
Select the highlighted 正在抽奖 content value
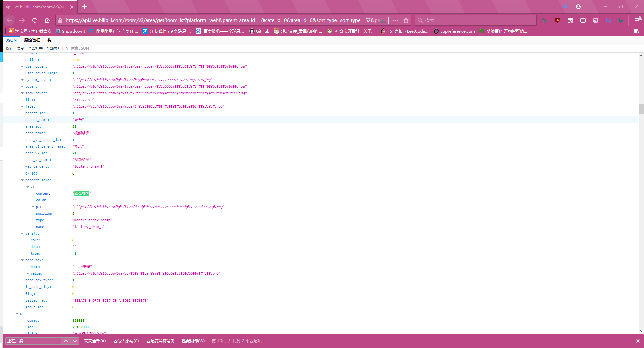click(x=82, y=193)
